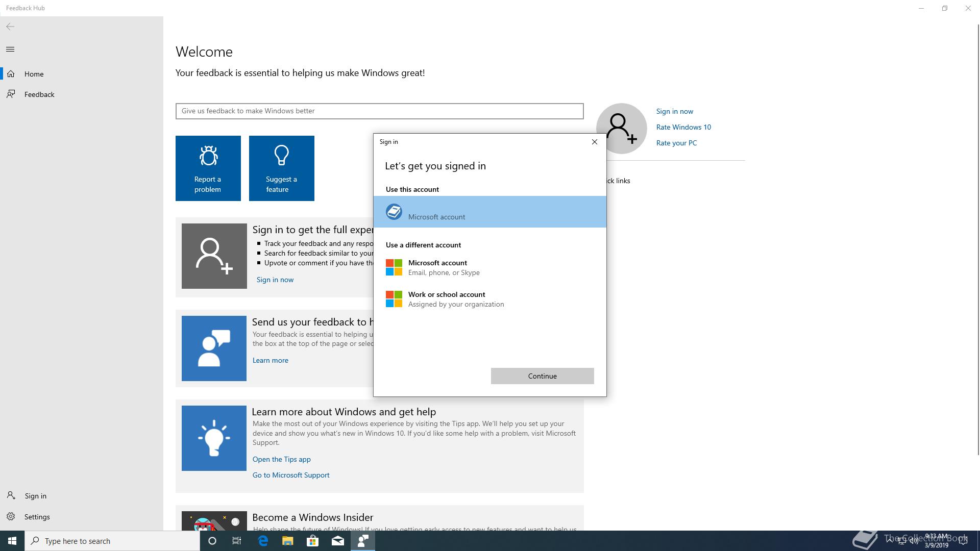Click the settings gear icon
This screenshot has height=551, width=980.
(x=11, y=517)
